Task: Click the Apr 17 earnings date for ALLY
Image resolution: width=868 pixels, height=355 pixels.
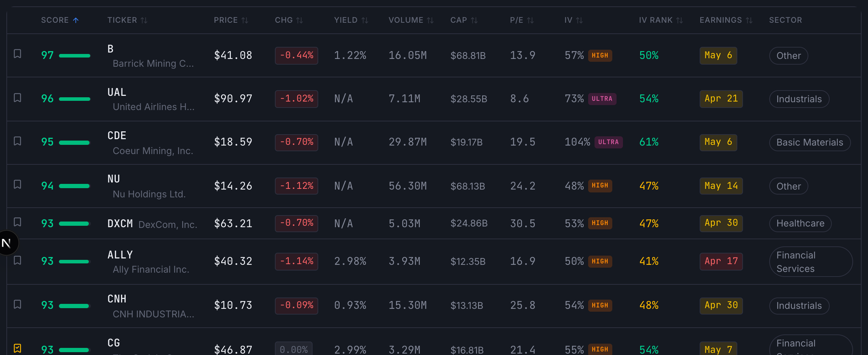Action: click(x=721, y=261)
